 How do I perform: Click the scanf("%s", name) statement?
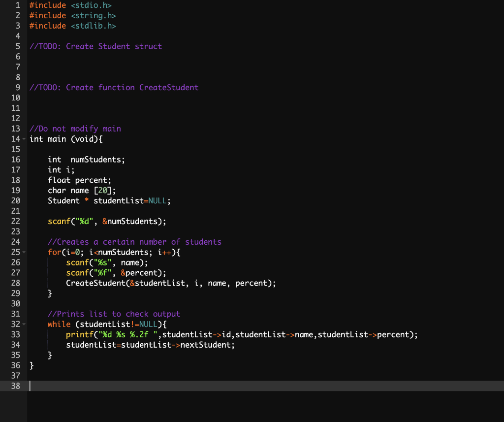tap(107, 262)
